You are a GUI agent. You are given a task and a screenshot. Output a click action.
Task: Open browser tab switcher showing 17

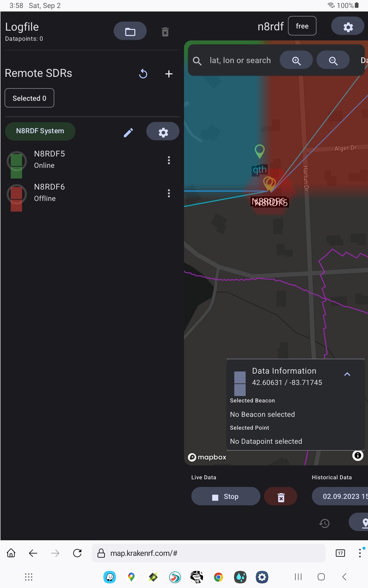340,553
